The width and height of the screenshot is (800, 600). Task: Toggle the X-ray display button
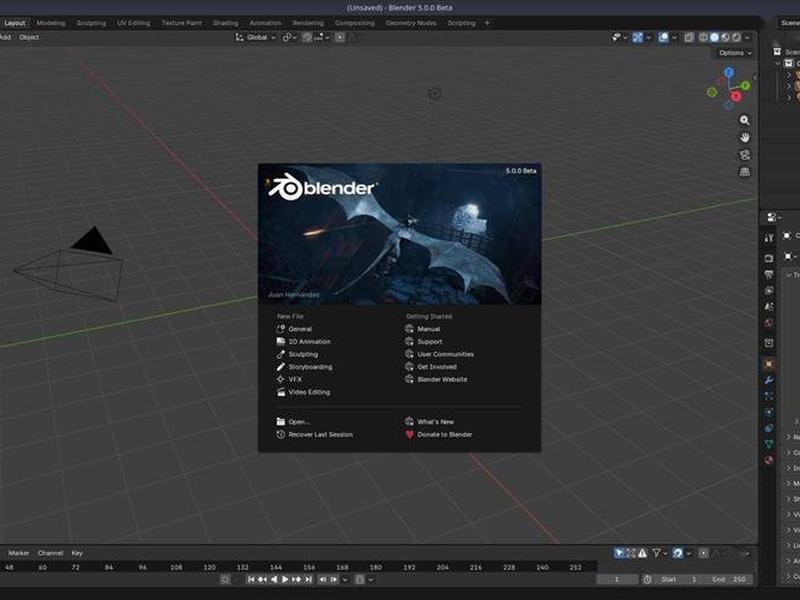click(x=689, y=37)
